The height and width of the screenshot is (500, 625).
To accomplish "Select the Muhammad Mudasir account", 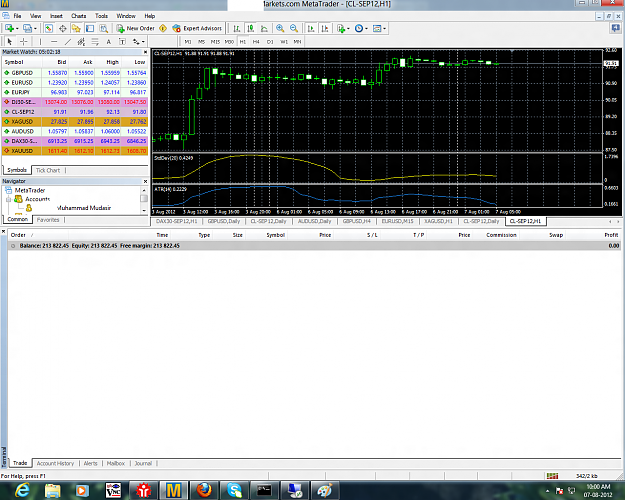I will pyautogui.click(x=84, y=208).
